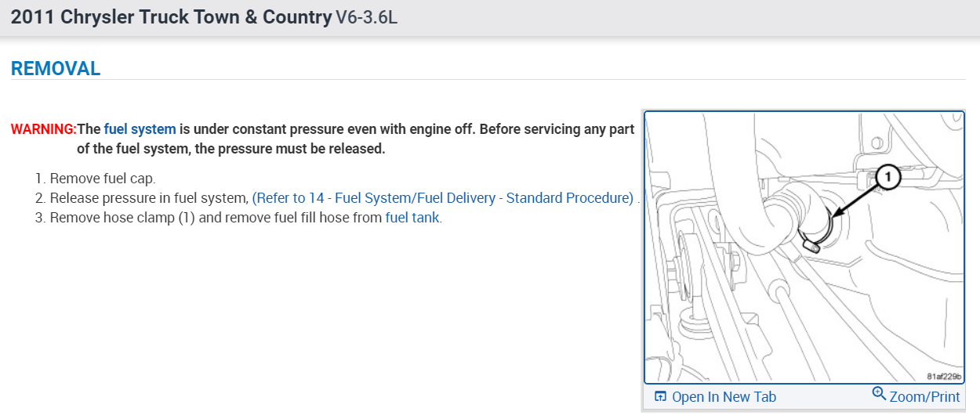Select the Zoom/Print text link
Image resolution: width=980 pixels, height=419 pixels.
(x=924, y=397)
